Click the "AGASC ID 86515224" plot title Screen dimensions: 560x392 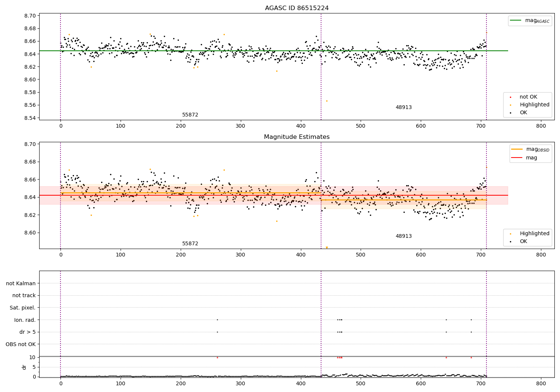coord(297,8)
